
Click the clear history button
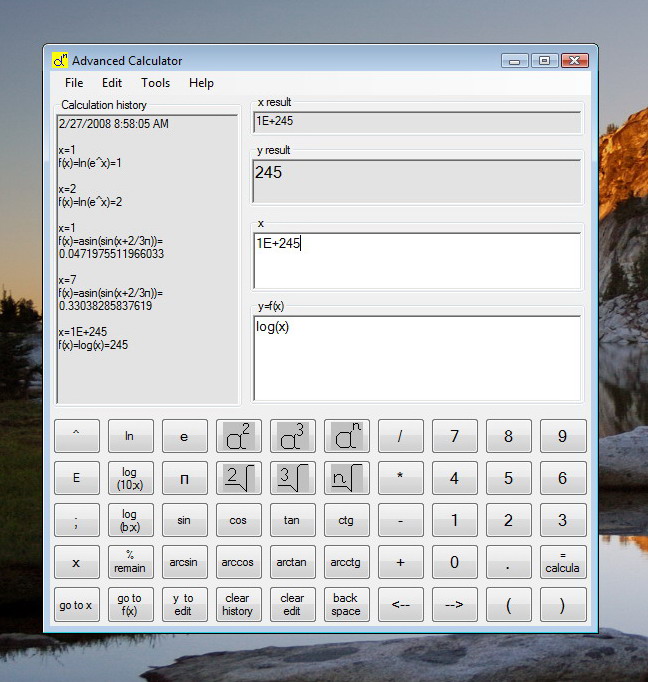pos(238,604)
